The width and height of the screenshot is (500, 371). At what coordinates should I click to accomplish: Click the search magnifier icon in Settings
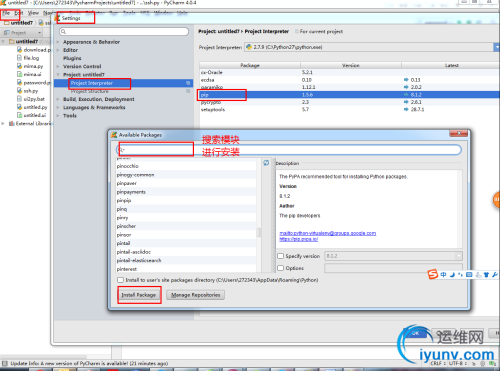tap(63, 32)
